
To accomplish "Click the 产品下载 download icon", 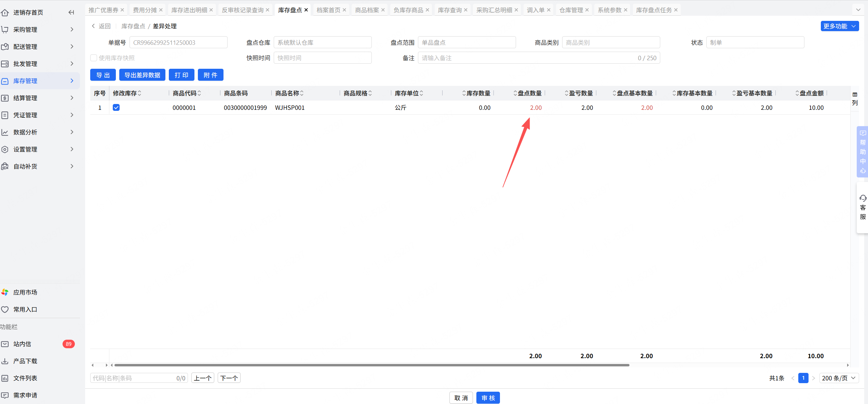I will (x=5, y=361).
